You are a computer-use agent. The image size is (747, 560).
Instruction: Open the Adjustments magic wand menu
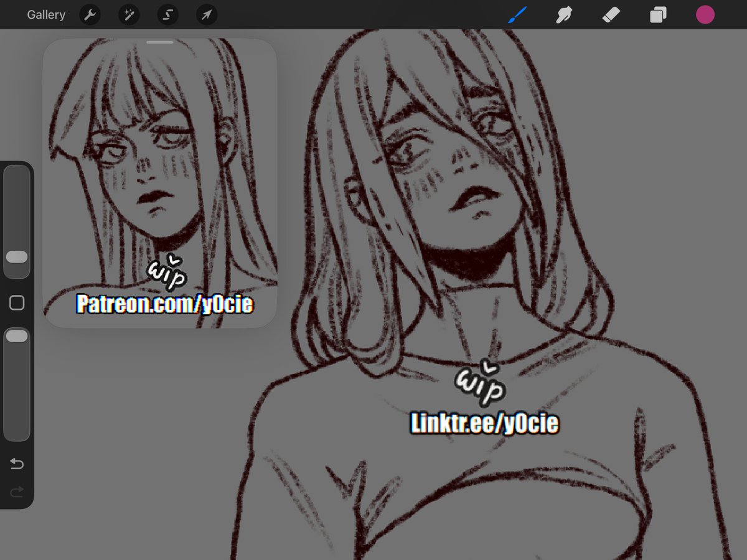pyautogui.click(x=129, y=15)
